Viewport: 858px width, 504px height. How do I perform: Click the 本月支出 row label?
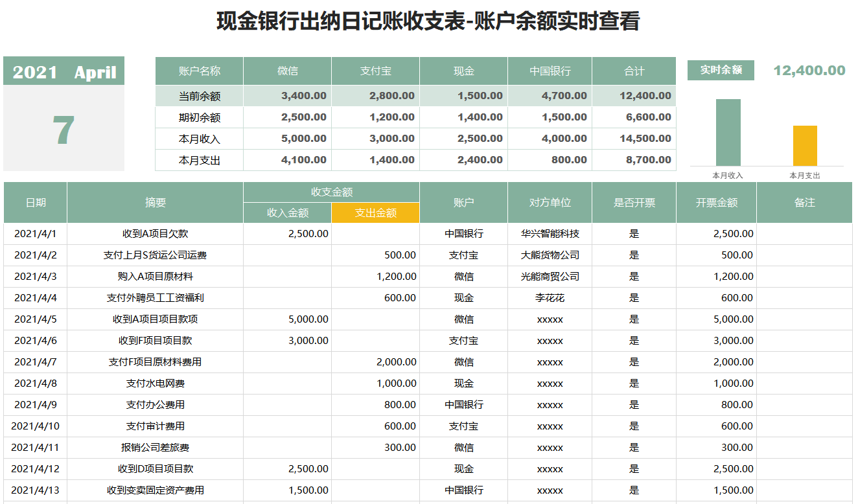click(199, 159)
